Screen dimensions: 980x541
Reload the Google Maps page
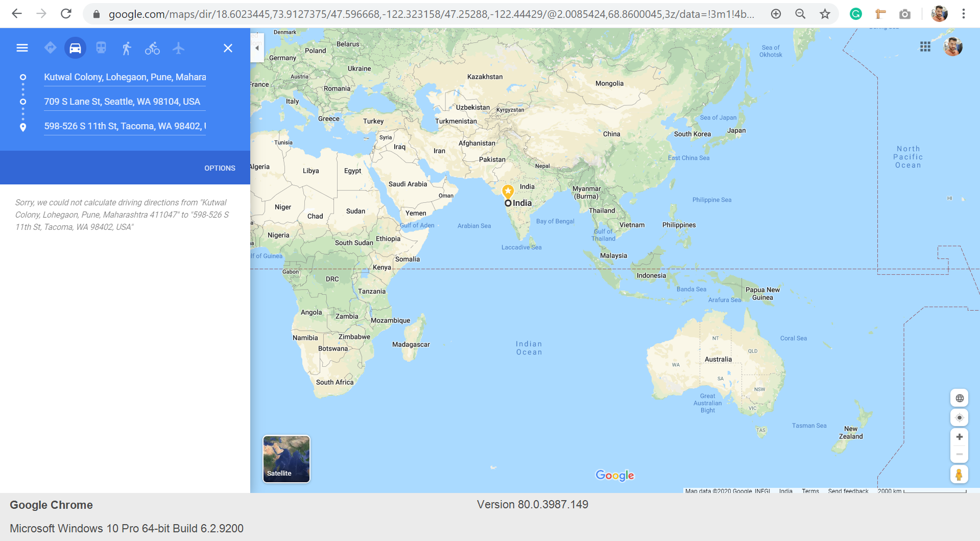tap(66, 14)
